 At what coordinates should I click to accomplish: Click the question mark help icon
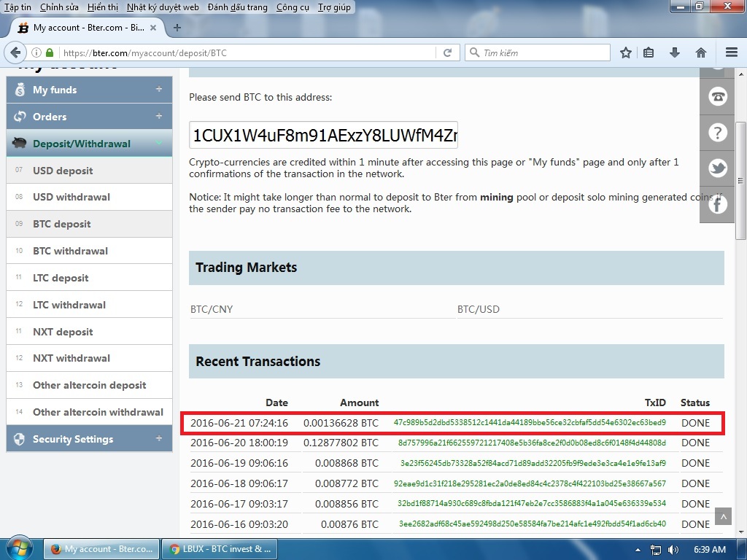[x=718, y=132]
